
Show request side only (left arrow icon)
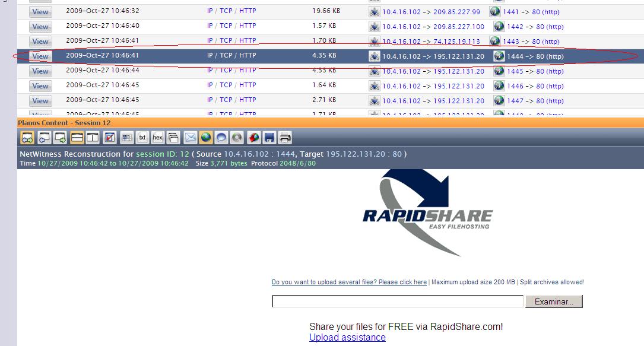point(44,138)
